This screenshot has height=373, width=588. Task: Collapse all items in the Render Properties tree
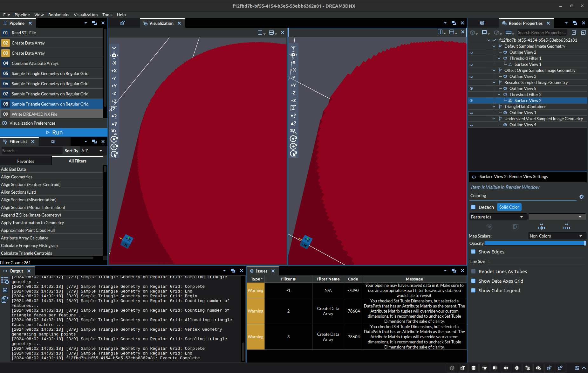(574, 32)
